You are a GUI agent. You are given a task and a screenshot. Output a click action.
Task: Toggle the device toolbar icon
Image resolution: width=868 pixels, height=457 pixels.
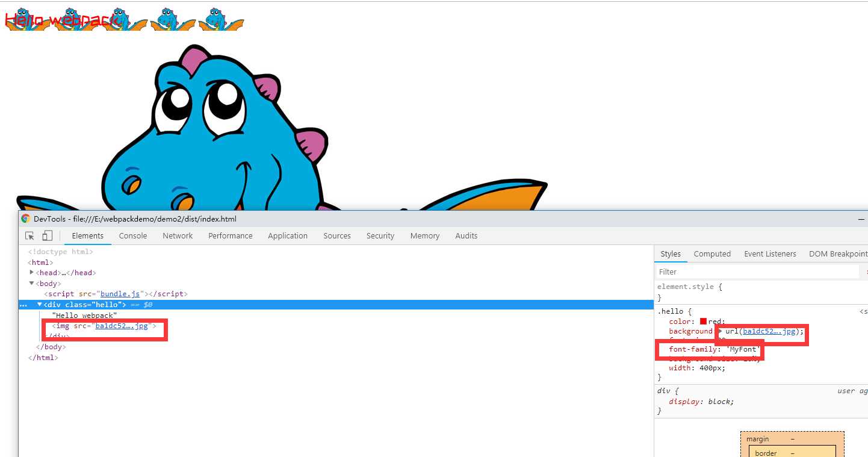(47, 235)
